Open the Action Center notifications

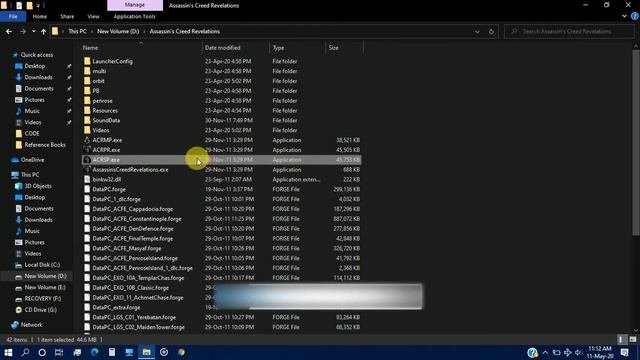pos(624,352)
